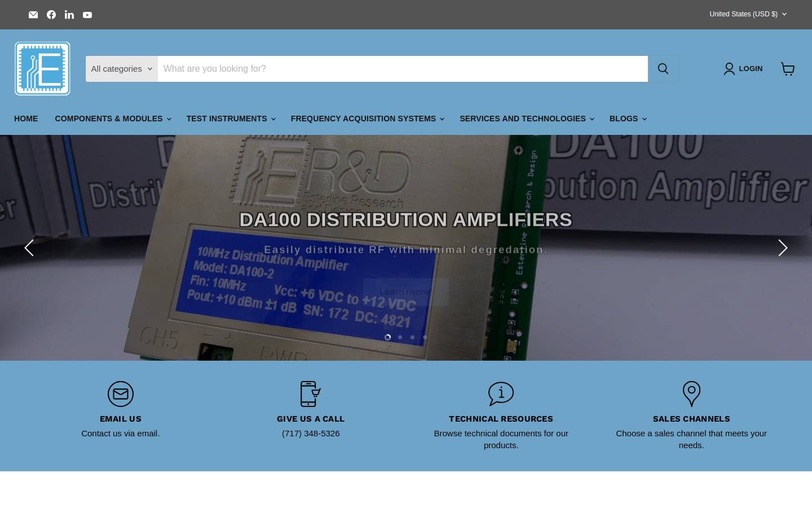Click the Sales Channels location pin icon
This screenshot has height=508, width=812.
691,394
